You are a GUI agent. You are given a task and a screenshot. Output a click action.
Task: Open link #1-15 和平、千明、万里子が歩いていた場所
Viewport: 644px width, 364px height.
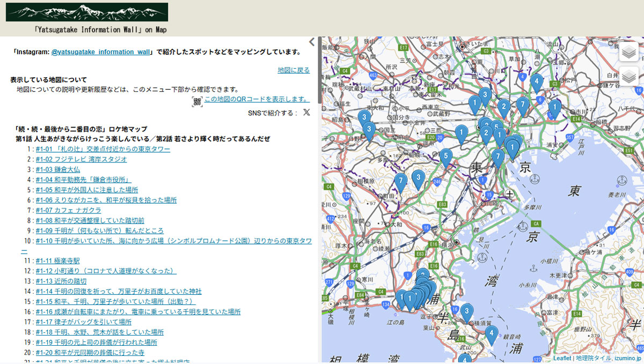click(116, 302)
